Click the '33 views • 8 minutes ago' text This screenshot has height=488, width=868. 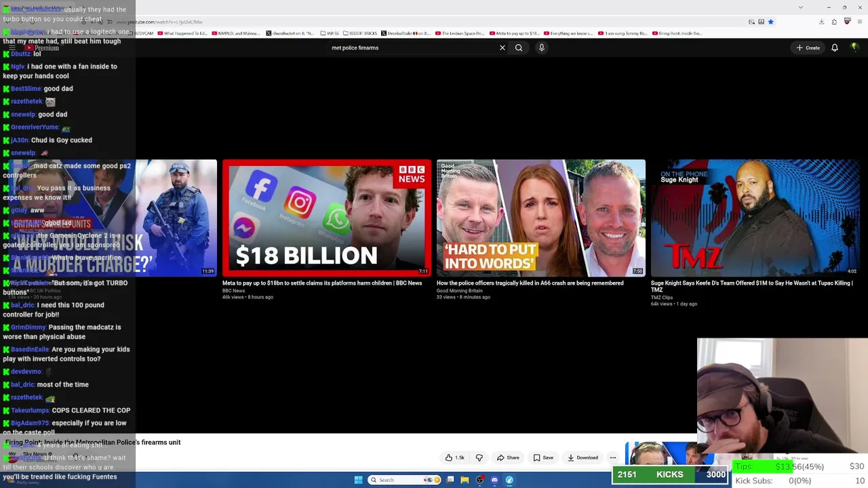click(463, 298)
